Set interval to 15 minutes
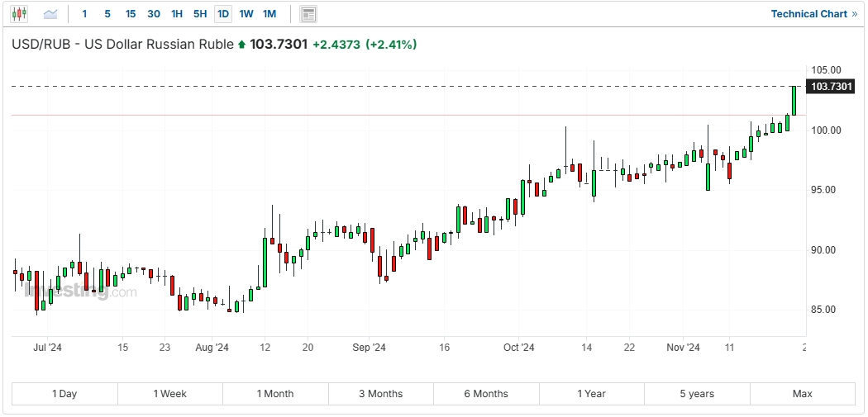 coord(131,14)
